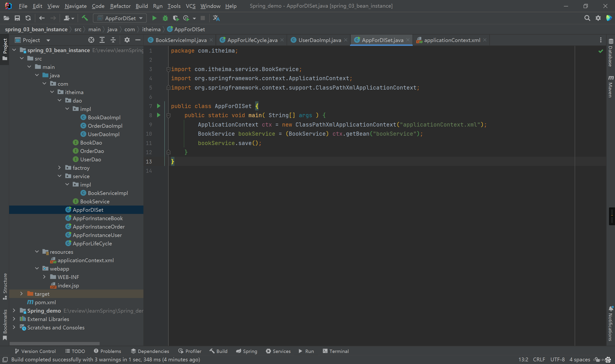This screenshot has width=615, height=364.
Task: Open Project panel options gear icon
Action: click(127, 40)
